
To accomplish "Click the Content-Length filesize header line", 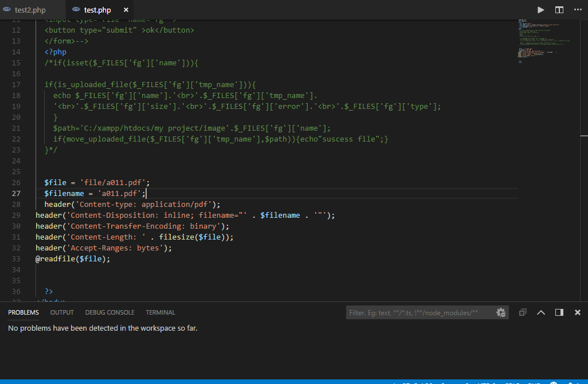I will coord(134,237).
